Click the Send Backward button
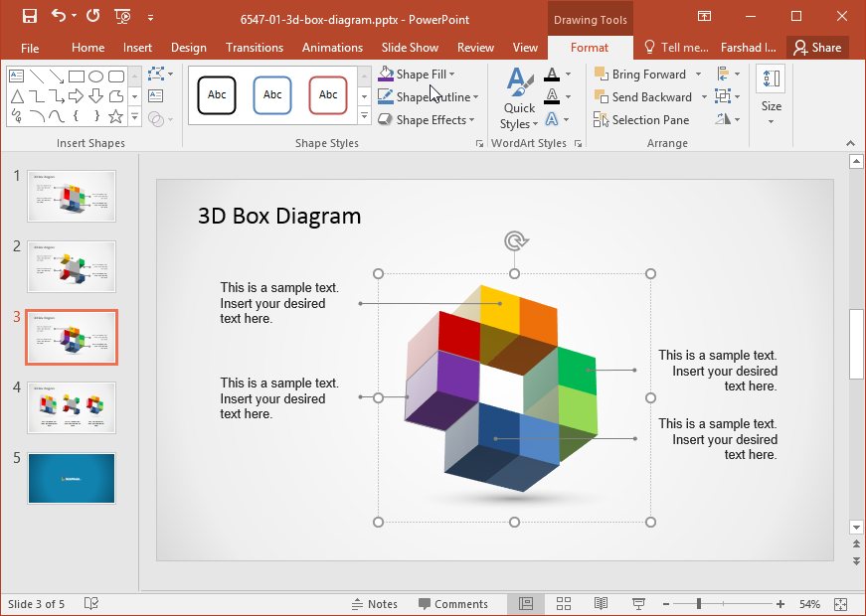Screen dimensions: 866x616 [x=643, y=97]
